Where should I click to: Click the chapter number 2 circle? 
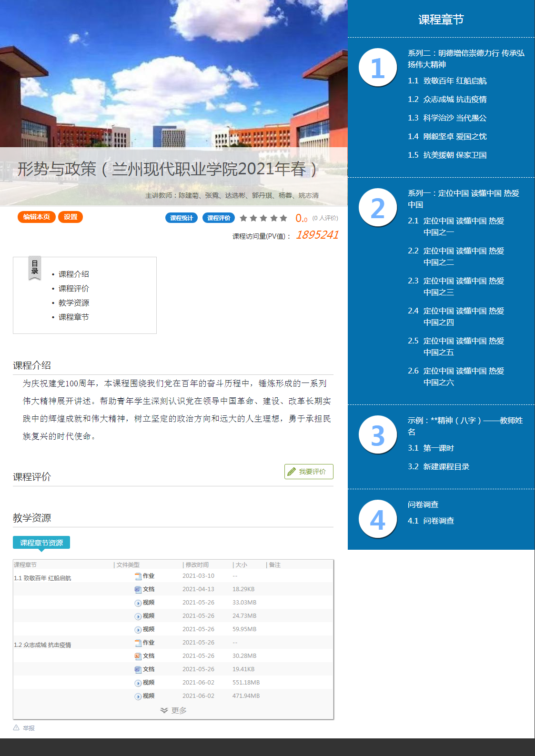(377, 207)
